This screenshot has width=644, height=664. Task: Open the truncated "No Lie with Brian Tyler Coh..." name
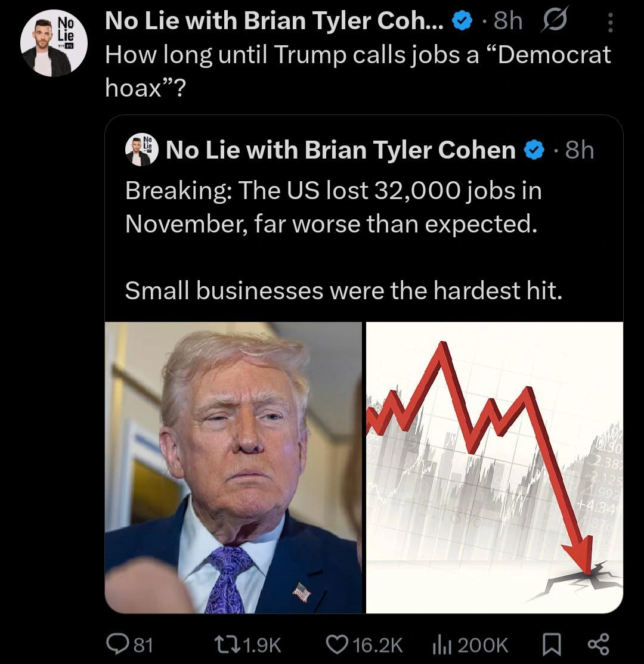274,22
